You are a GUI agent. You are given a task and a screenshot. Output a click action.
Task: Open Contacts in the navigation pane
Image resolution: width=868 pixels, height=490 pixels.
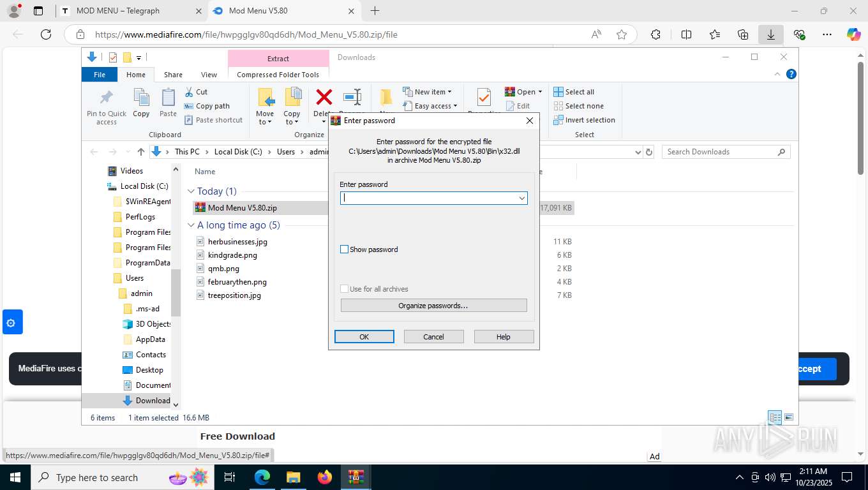click(151, 355)
